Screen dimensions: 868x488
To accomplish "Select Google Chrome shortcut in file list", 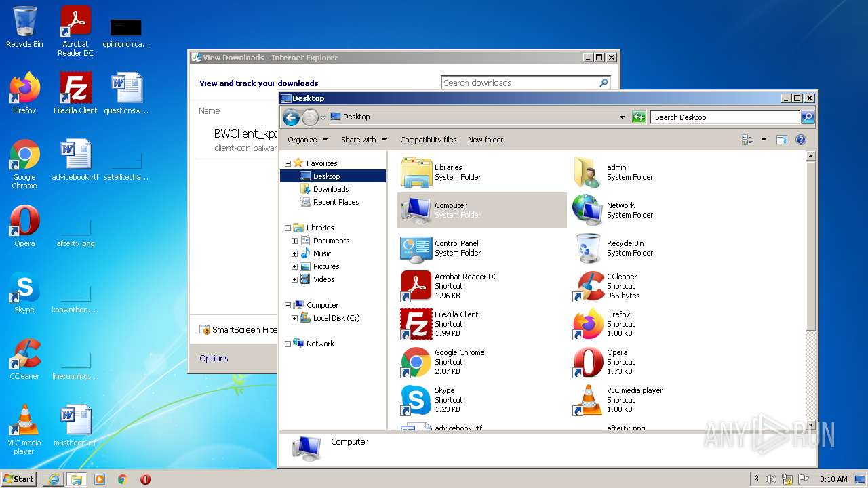I will [x=481, y=362].
